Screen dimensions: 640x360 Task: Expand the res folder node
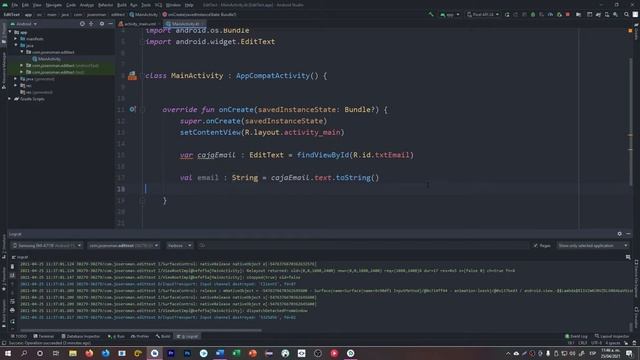pyautogui.click(x=16, y=86)
